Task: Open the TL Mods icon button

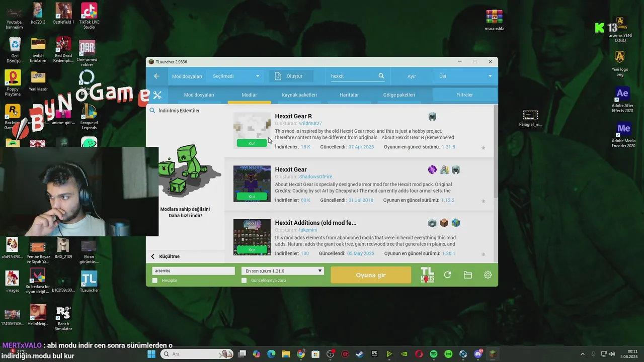Action: pyautogui.click(x=427, y=275)
